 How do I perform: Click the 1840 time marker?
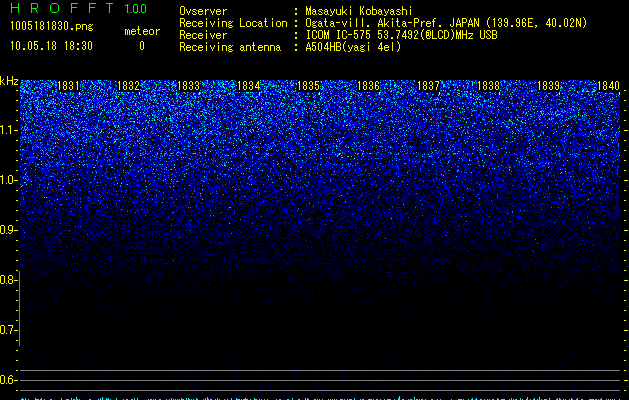pos(608,86)
